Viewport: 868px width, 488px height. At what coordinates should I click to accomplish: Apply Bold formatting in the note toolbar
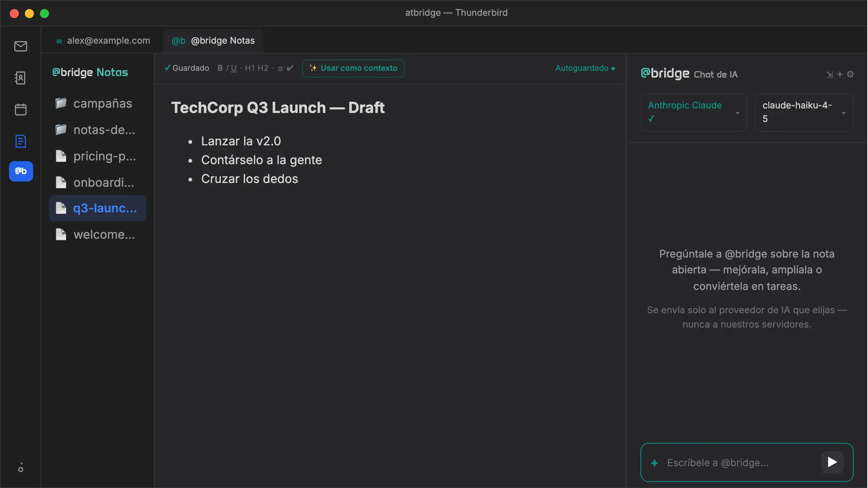[220, 68]
